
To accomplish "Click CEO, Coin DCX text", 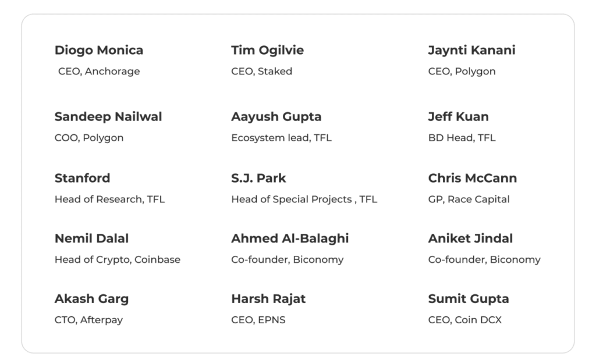I will 464,320.
